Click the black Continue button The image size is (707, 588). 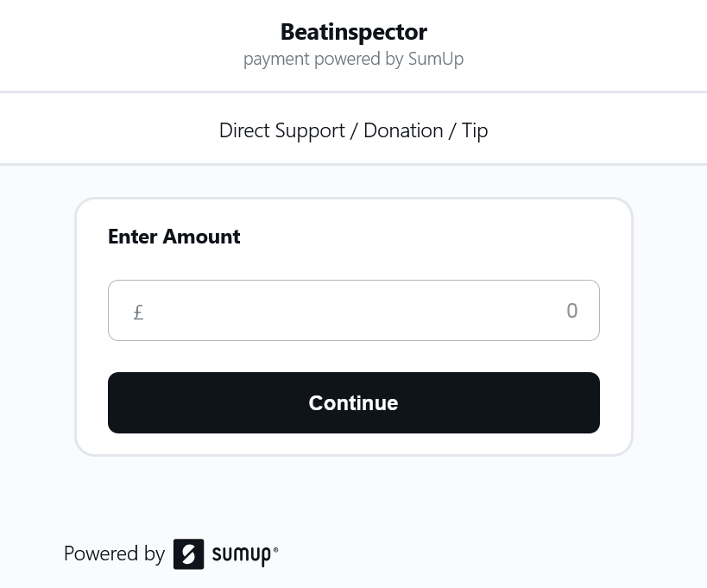point(353,402)
